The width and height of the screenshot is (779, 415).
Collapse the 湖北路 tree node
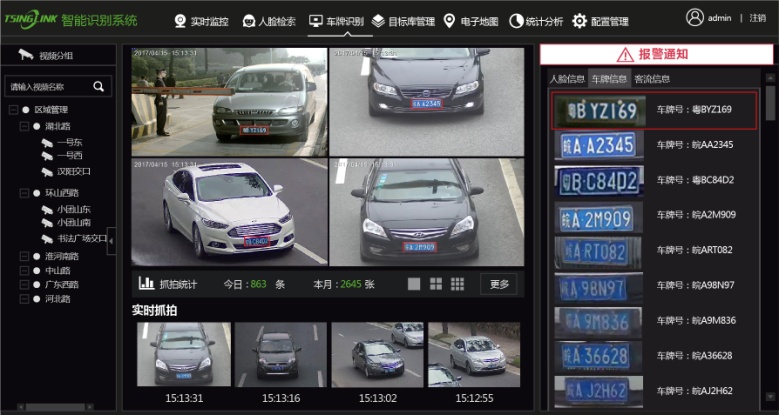click(25, 127)
